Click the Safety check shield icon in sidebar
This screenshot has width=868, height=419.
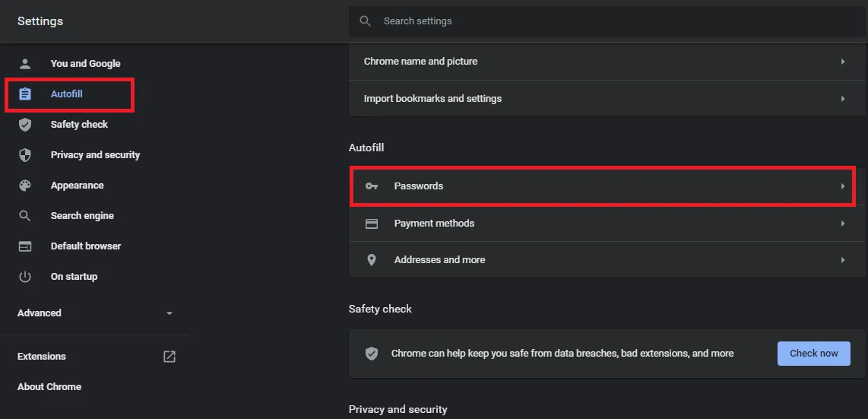point(25,125)
